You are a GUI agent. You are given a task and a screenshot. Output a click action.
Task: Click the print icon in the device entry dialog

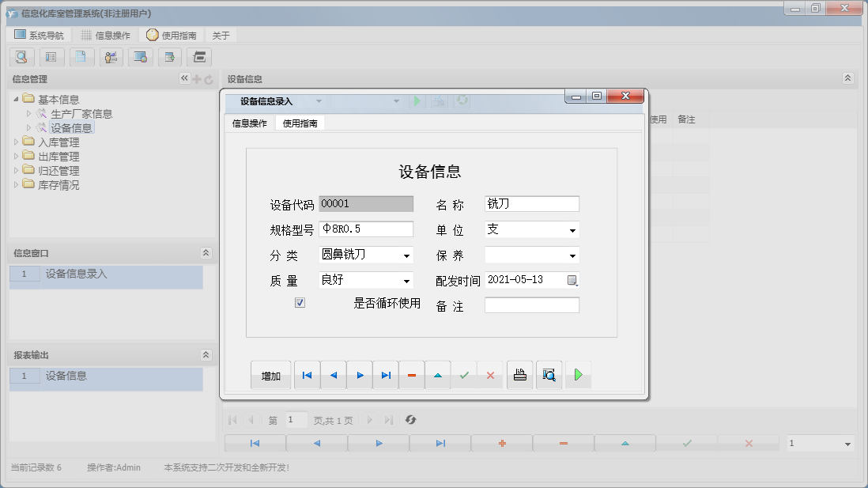coord(519,375)
